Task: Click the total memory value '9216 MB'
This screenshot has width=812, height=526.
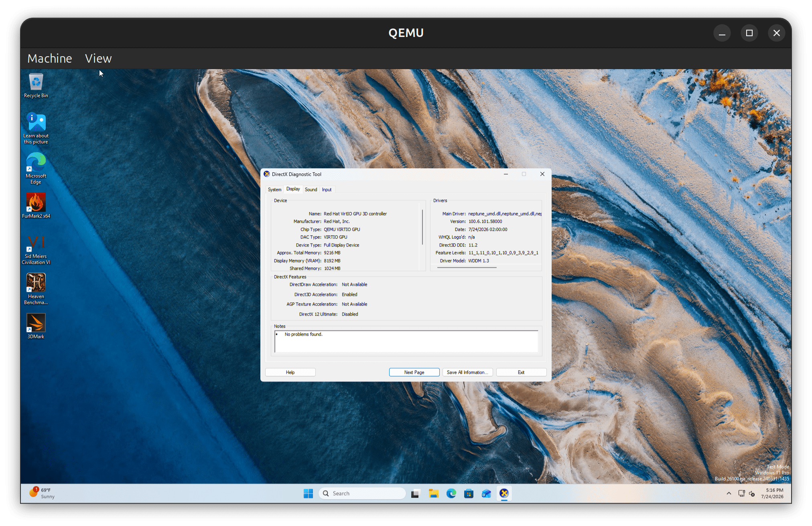Action: click(x=332, y=253)
